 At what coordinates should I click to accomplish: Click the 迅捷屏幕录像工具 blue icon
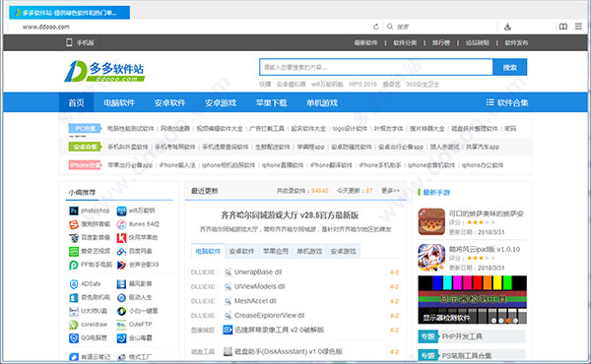click(228, 331)
